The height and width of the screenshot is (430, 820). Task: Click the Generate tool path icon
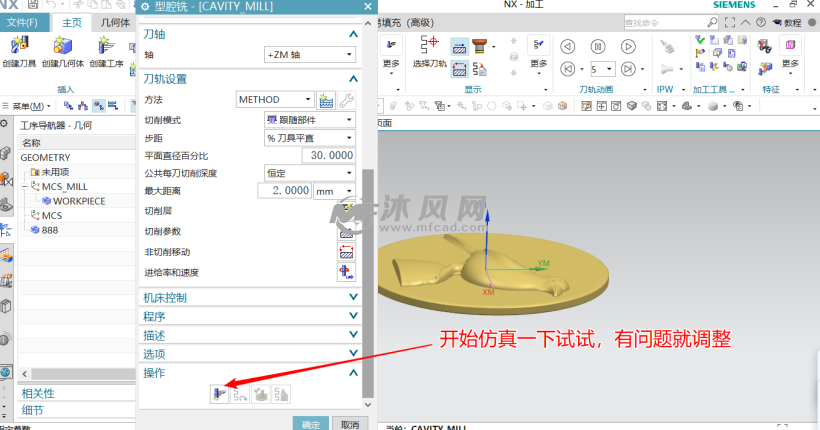220,394
